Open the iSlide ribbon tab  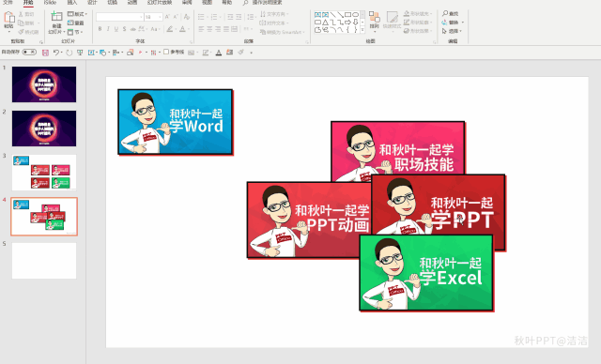(x=50, y=2)
